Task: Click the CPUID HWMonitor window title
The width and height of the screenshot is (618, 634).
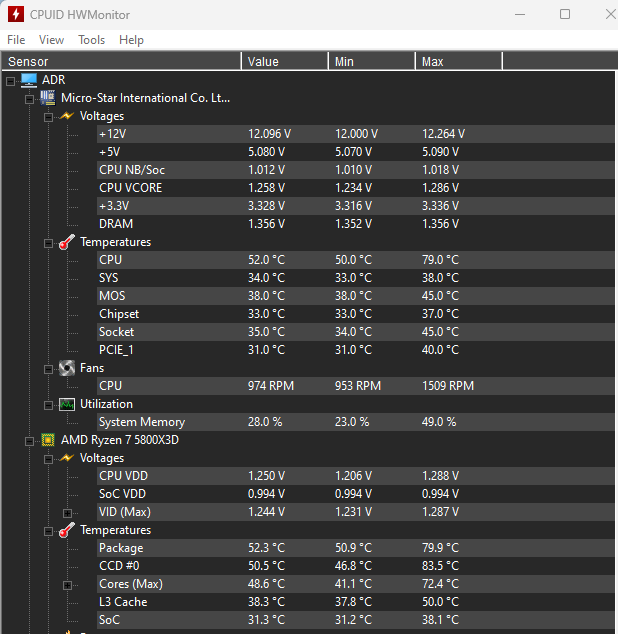Action: point(80,15)
